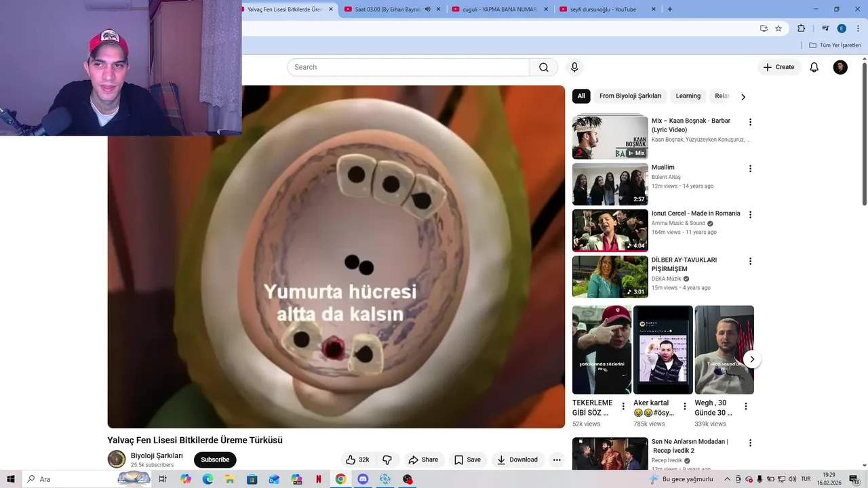The width and height of the screenshot is (868, 488).
Task: Open Netflix from the taskbar
Action: (319, 479)
